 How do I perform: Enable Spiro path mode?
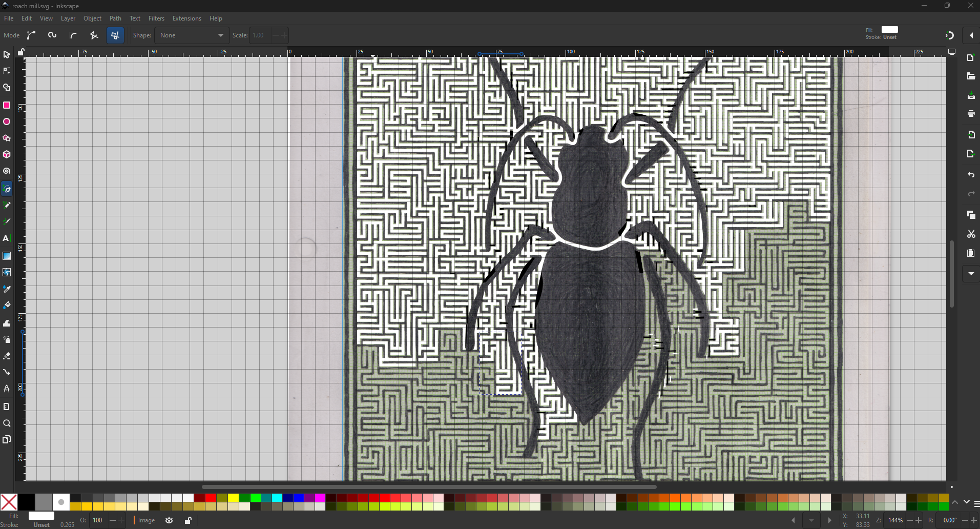click(52, 35)
